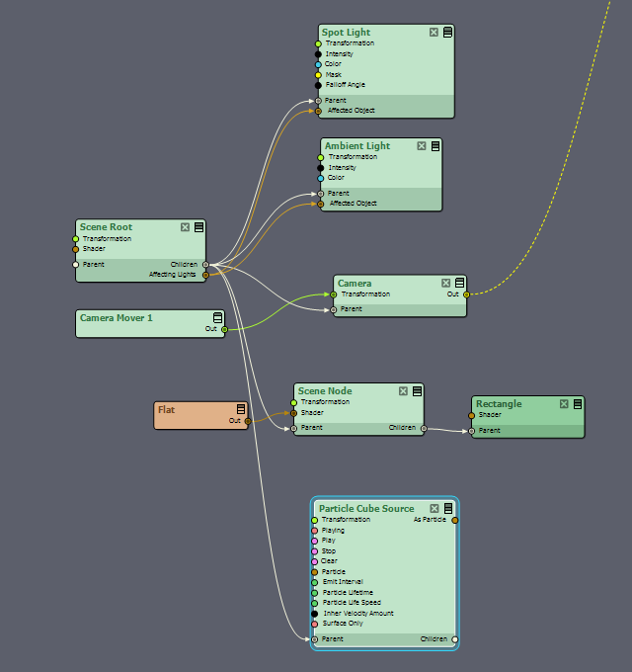Click Particle Cube Source Parent port
632x672 pixels.
315,639
